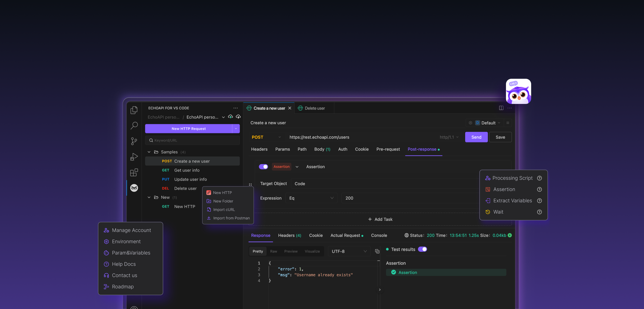Viewport: 644px width, 309px height.
Task: Select Extract Variables in task popup
Action: click(513, 201)
